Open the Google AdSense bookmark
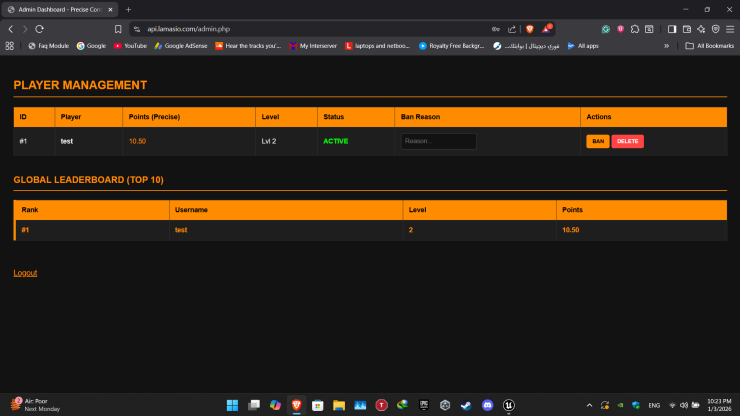The width and height of the screenshot is (740, 416). [180, 46]
